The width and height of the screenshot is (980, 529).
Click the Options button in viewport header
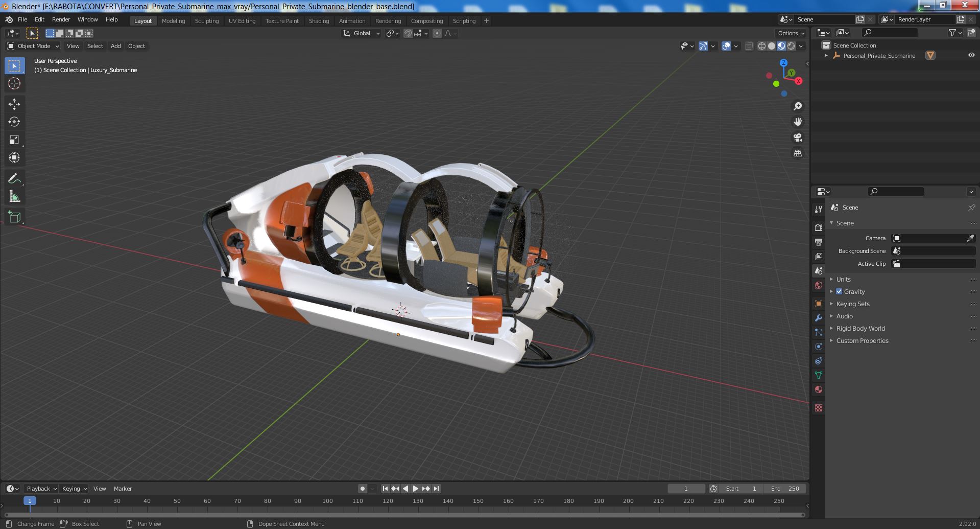pos(791,33)
